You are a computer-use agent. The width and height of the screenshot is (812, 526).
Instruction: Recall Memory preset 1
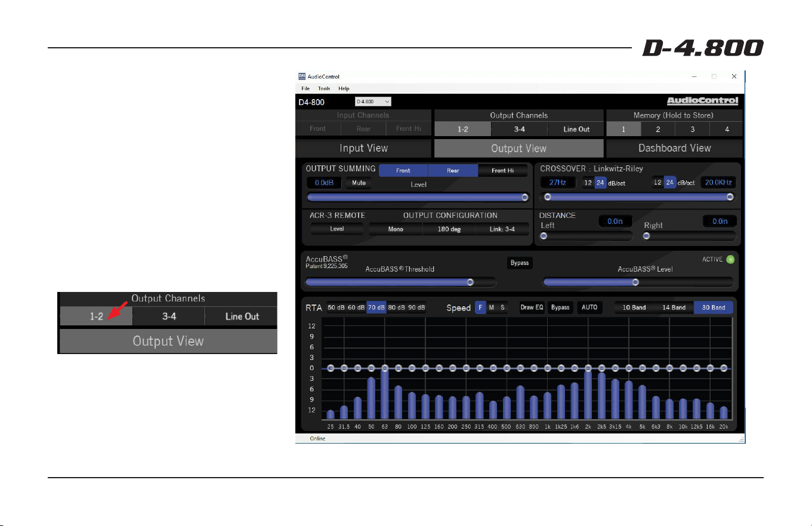coord(623,129)
